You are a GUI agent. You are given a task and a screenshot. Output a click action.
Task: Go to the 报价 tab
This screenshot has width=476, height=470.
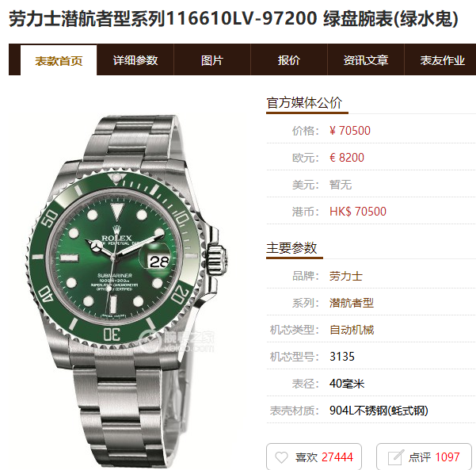click(289, 60)
